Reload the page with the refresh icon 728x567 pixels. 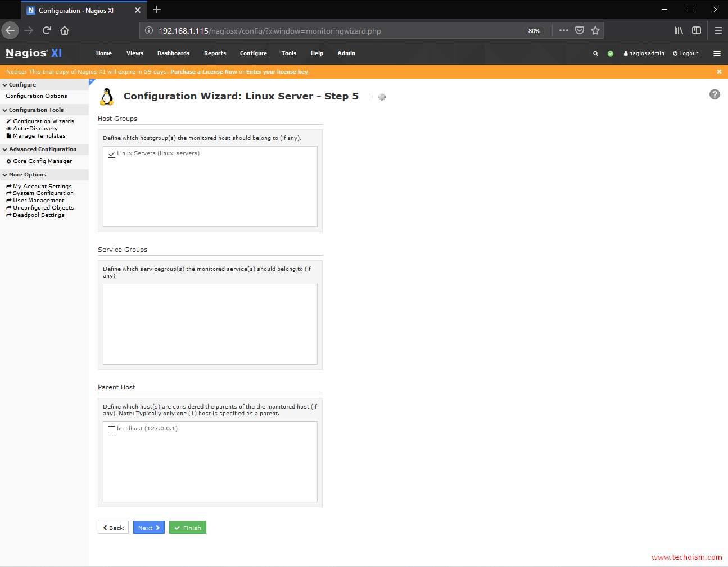pyautogui.click(x=47, y=30)
